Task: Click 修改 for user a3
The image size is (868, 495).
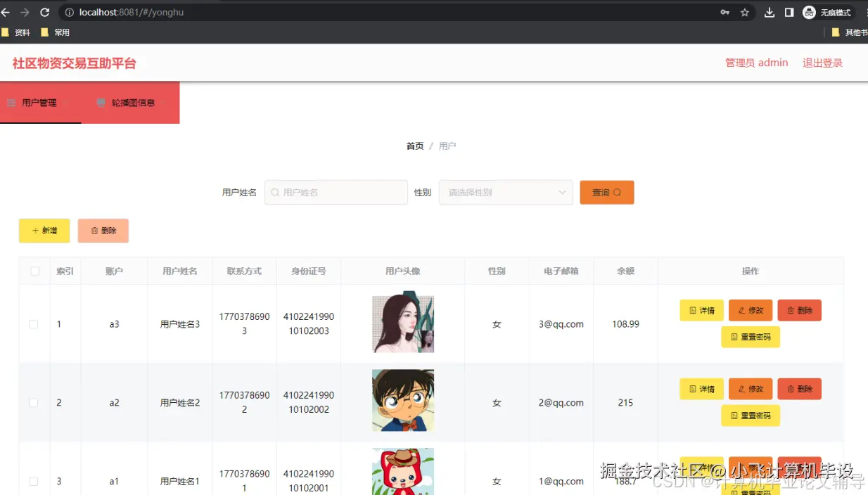Action: click(x=751, y=310)
